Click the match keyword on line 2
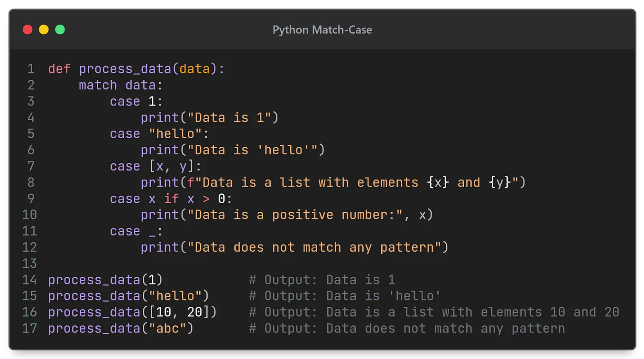This screenshot has height=359, width=644. (x=97, y=85)
